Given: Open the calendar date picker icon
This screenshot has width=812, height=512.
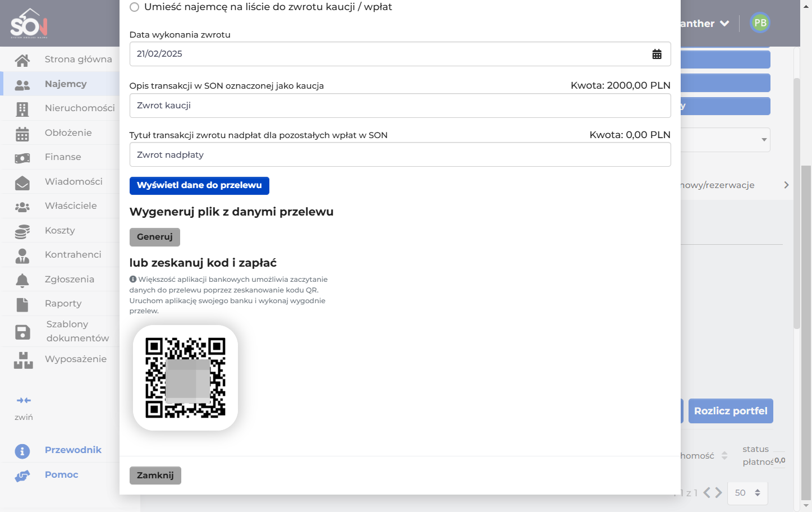Looking at the screenshot, I should pos(657,54).
